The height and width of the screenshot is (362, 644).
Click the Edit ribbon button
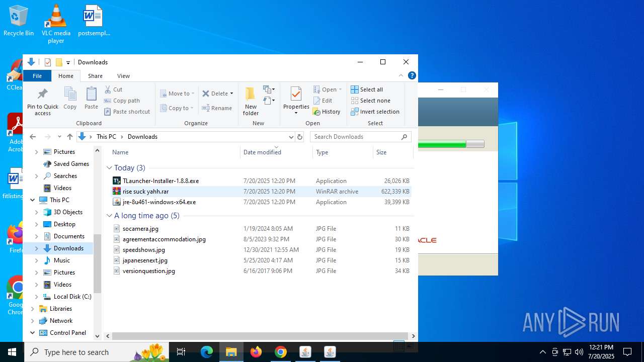click(323, 101)
